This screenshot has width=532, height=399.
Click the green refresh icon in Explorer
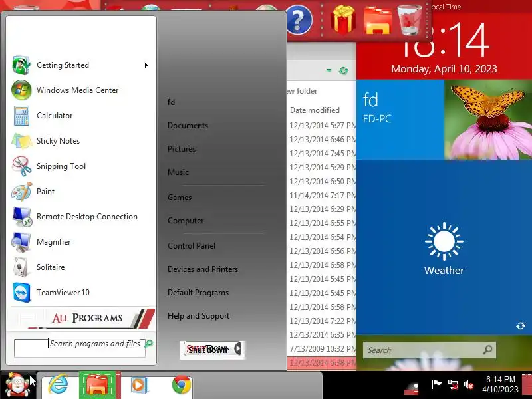343,70
